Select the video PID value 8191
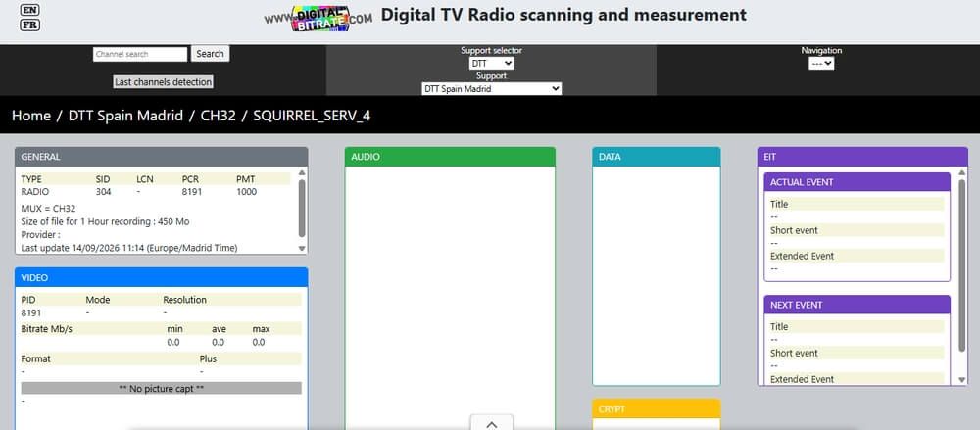This screenshot has width=980, height=430. 31,312
